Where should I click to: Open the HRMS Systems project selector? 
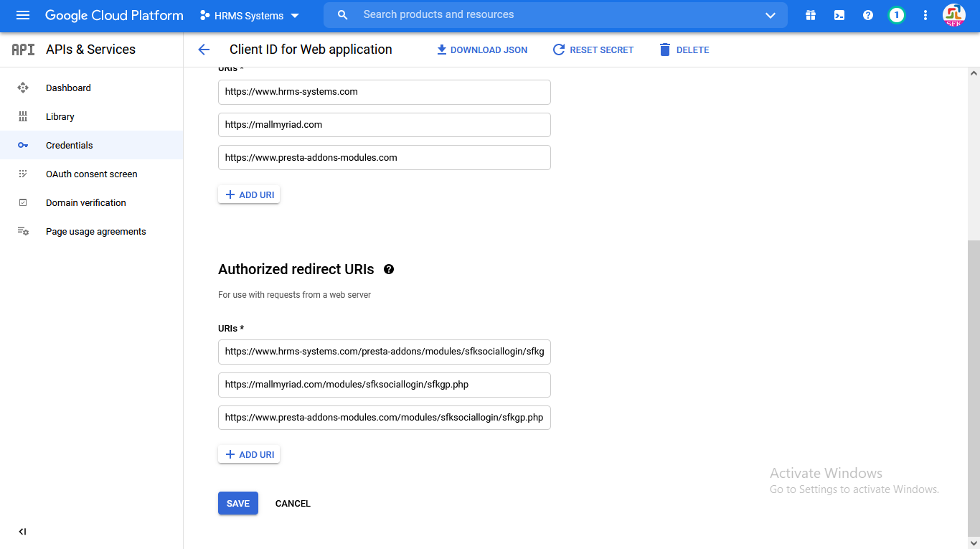250,16
